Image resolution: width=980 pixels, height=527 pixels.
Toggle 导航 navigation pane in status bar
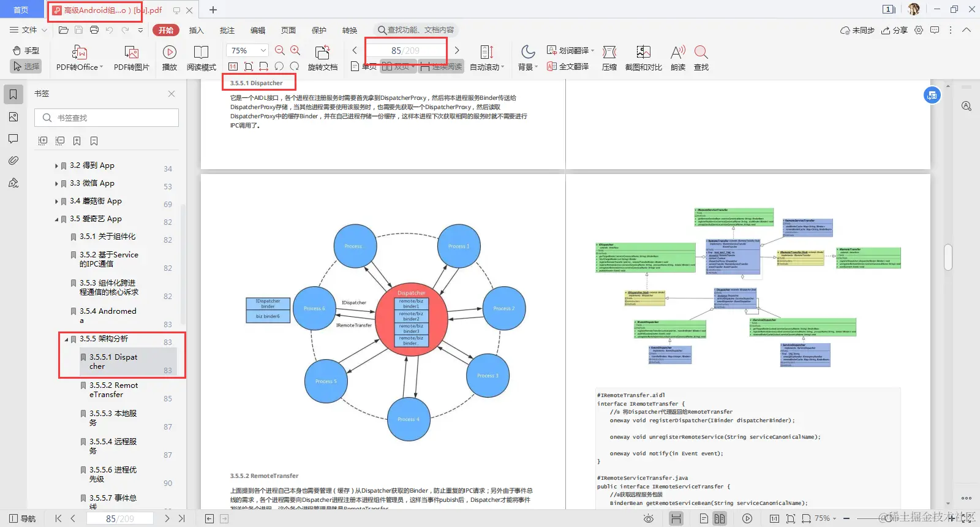[23, 518]
